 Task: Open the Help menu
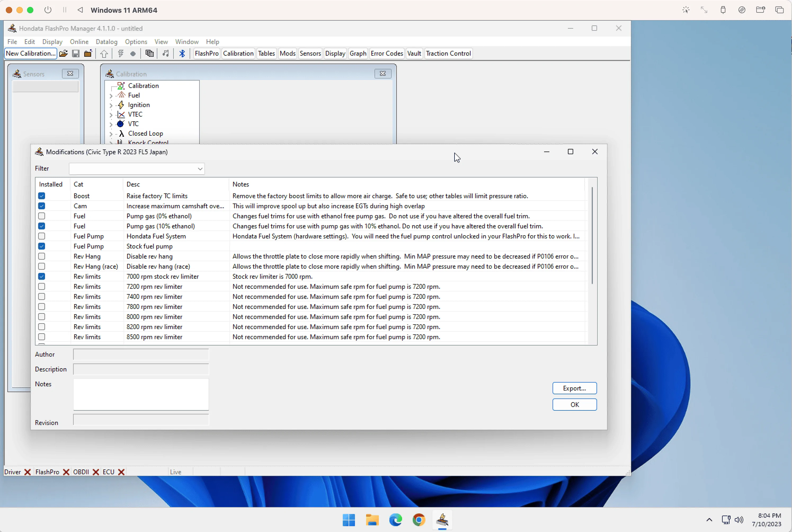pyautogui.click(x=212, y=42)
